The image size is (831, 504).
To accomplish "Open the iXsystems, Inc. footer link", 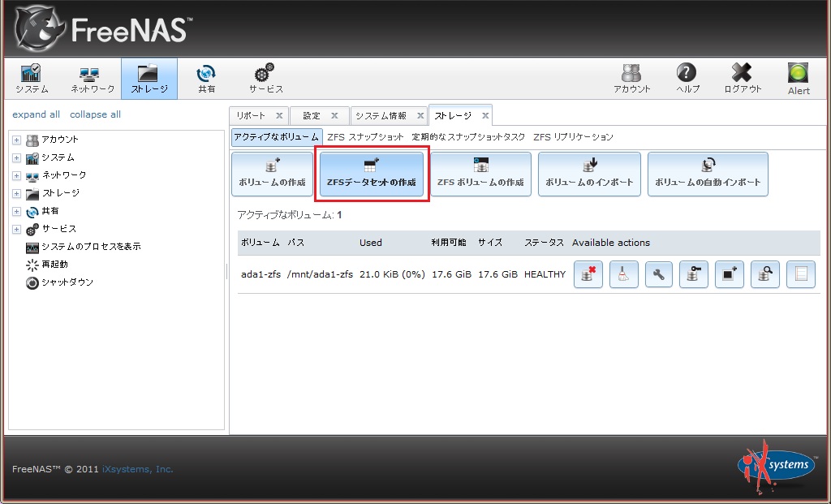I will [138, 469].
